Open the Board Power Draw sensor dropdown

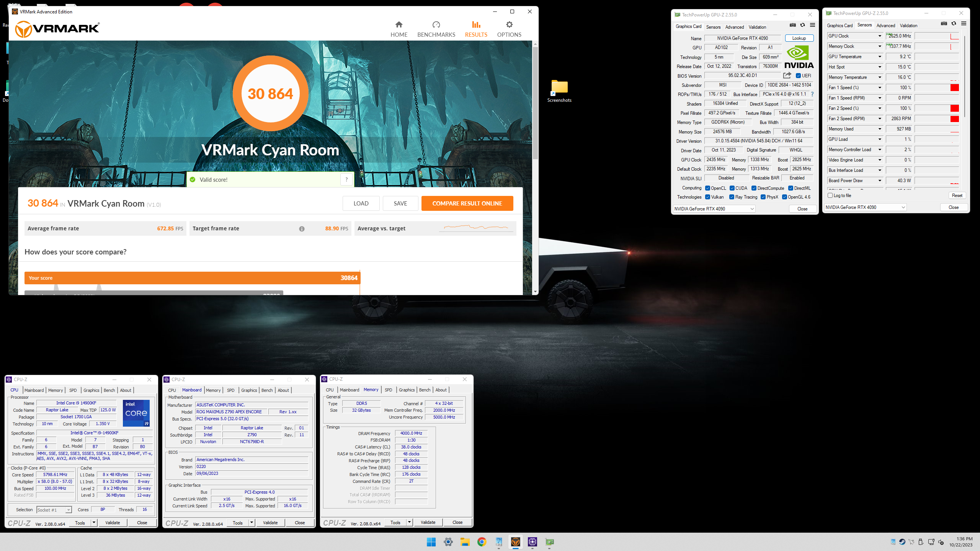click(x=879, y=181)
